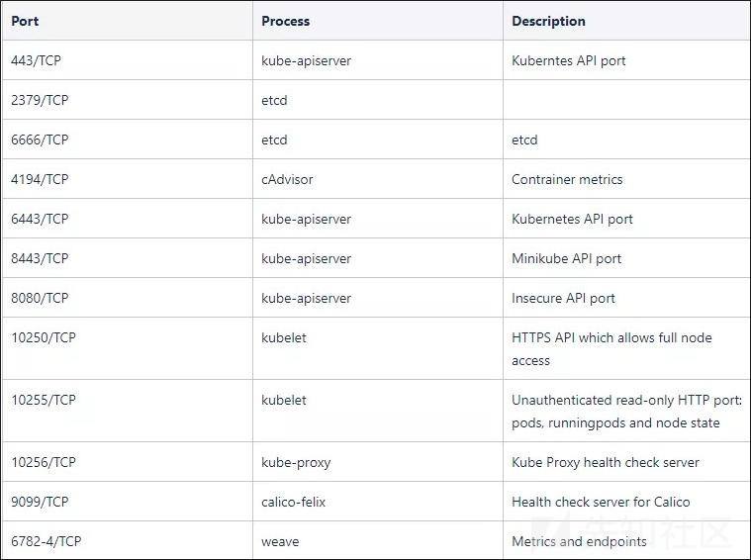Click the Kube Proxy health check description

(x=605, y=462)
